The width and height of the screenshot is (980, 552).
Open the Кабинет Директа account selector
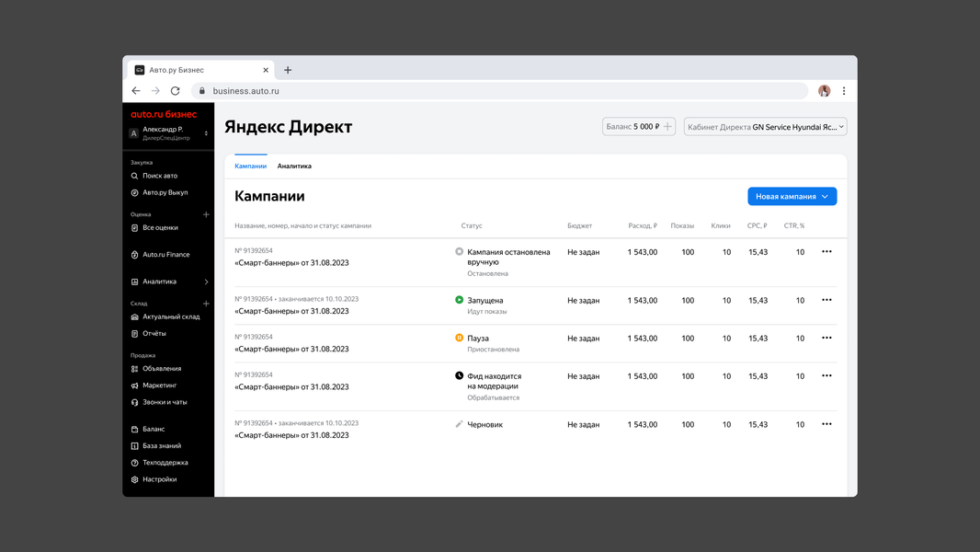point(765,127)
